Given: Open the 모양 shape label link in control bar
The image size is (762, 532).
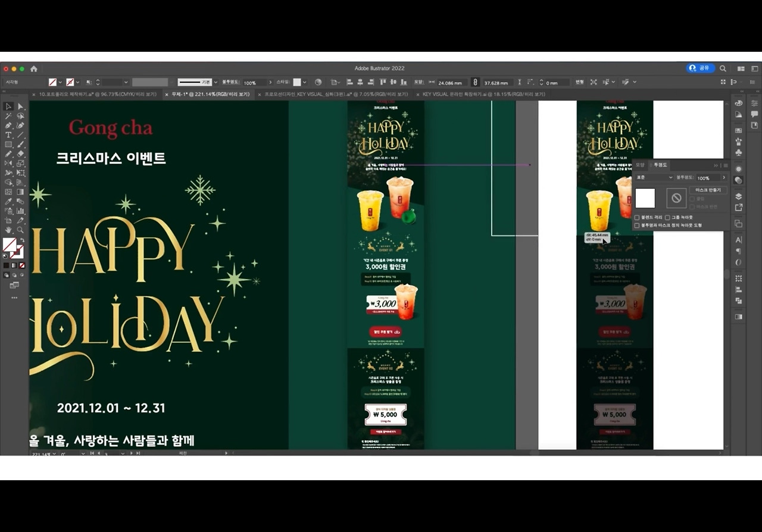Looking at the screenshot, I should [x=419, y=82].
